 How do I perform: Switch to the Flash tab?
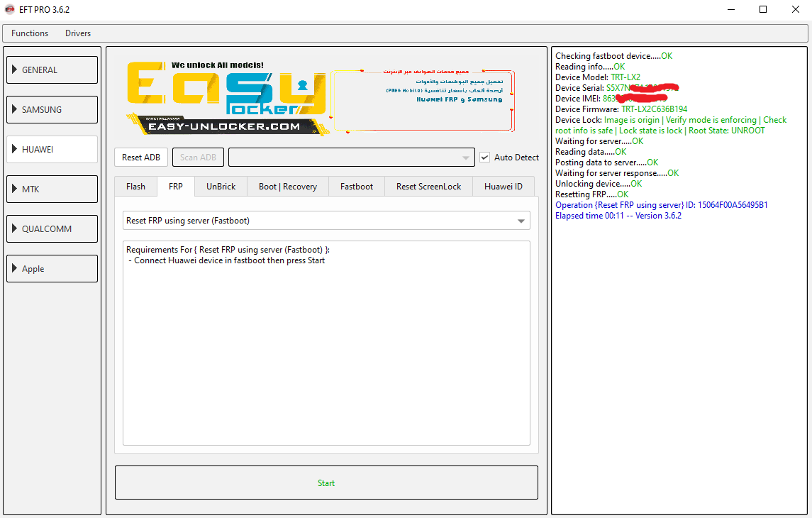coord(135,187)
